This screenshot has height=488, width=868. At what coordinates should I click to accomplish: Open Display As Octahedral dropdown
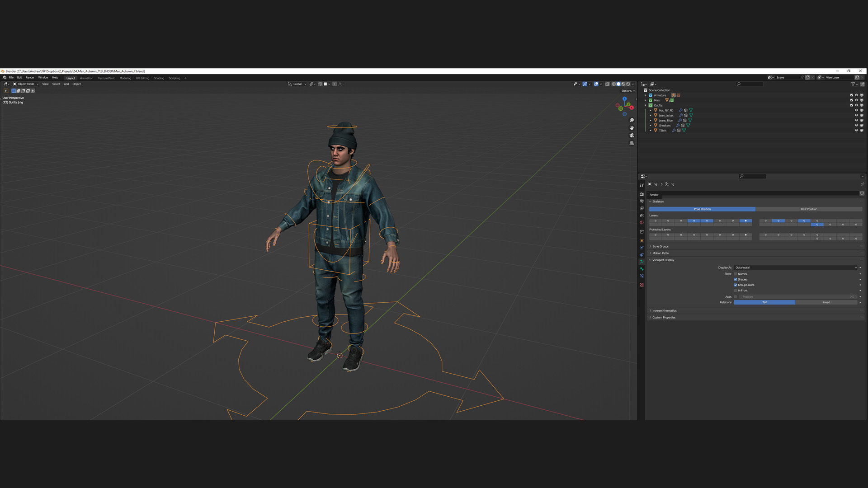pos(796,267)
